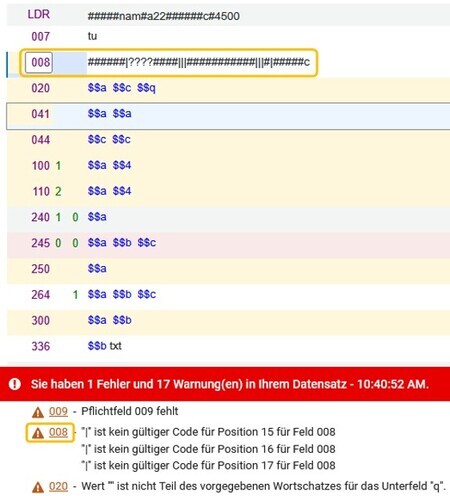This screenshot has width=450, height=496.
Task: Select the 336 field with $$b txt
Action: (228, 346)
